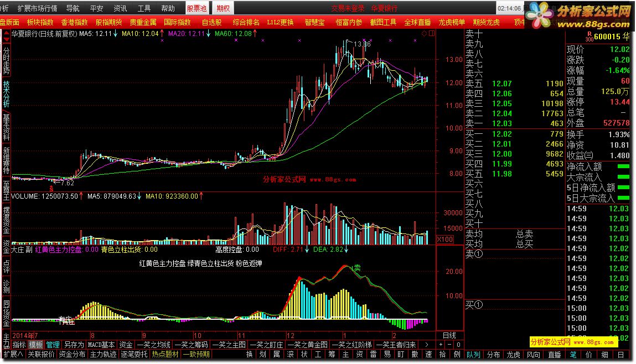This screenshot has width=636, height=364.
Task: Click the 另存为 save-as button
Action: 74,345
